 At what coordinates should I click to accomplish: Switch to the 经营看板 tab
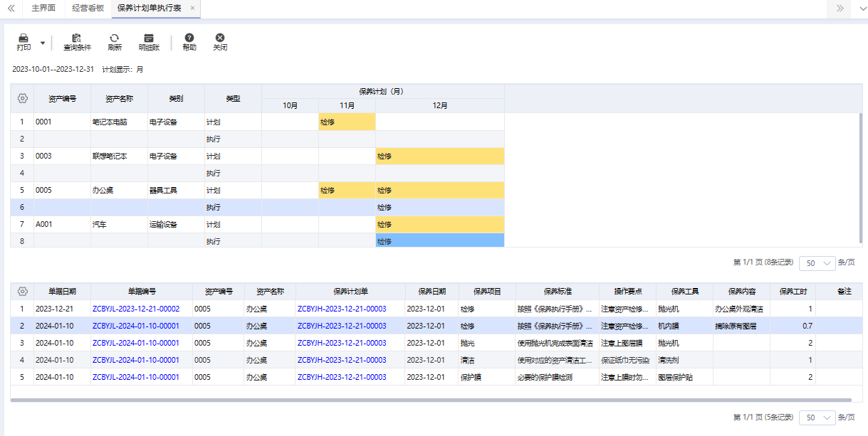[88, 9]
